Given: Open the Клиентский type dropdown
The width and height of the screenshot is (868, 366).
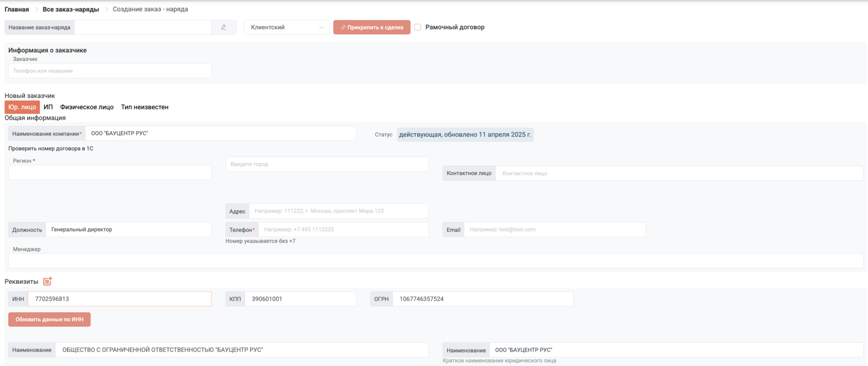Looking at the screenshot, I should pos(287,27).
